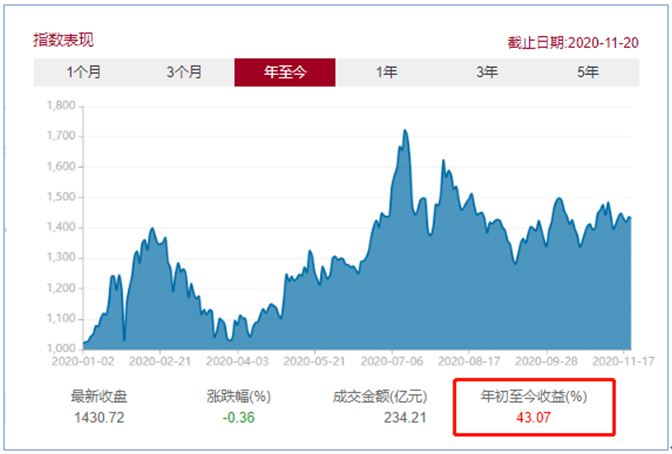Screen dimensions: 672x454
Task: Click the 1,800 y-axis label
Action: pos(61,105)
